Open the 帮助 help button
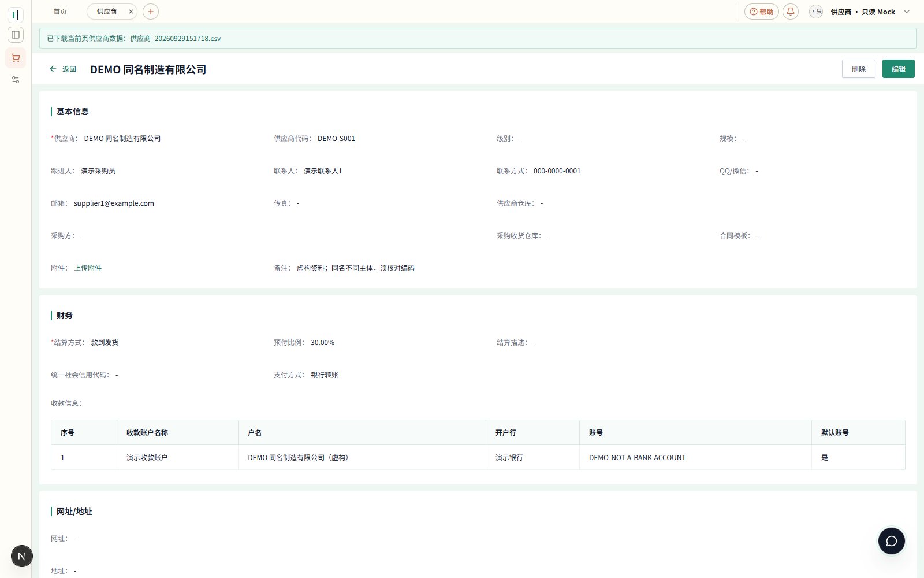The height and width of the screenshot is (578, 924). click(x=762, y=12)
